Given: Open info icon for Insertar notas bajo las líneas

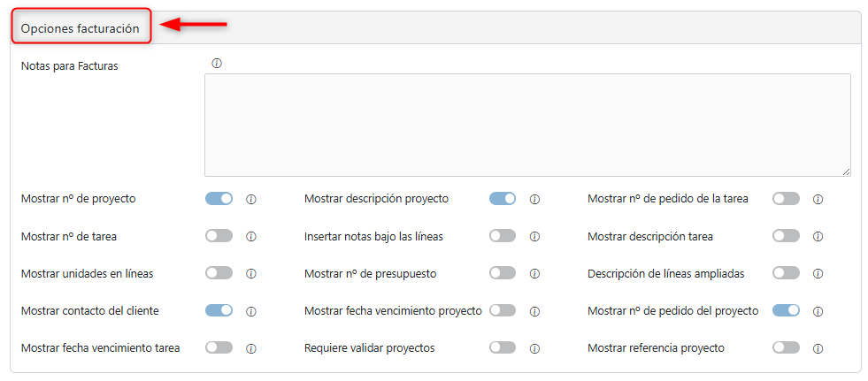Looking at the screenshot, I should pyautogui.click(x=534, y=237).
